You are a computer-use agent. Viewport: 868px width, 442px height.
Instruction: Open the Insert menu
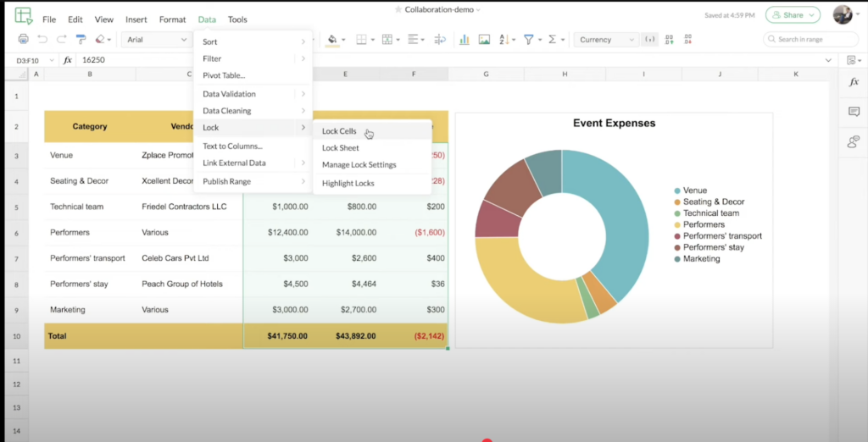(x=136, y=19)
